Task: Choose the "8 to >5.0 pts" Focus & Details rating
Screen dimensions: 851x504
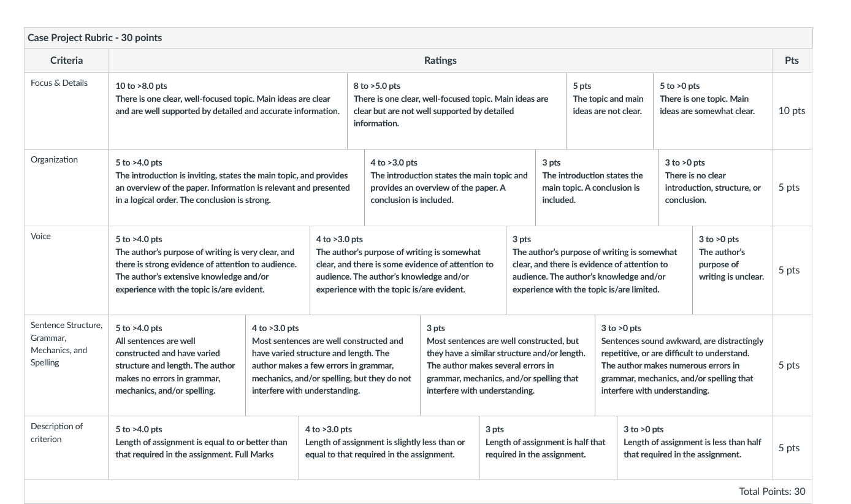Action: (456, 105)
